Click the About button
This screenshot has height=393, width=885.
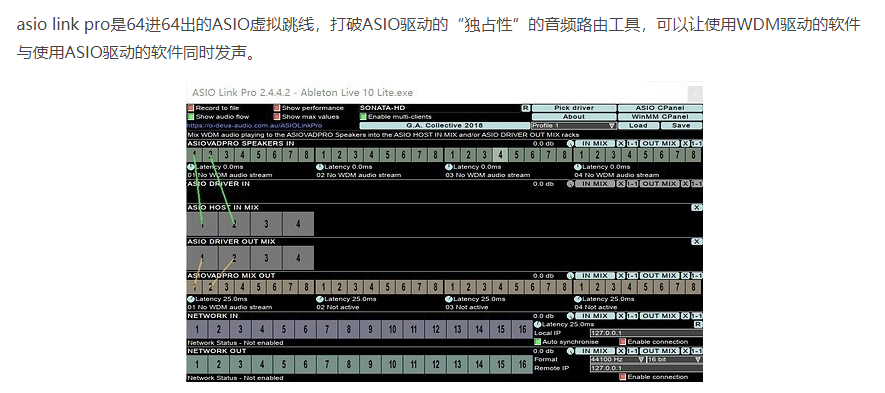pyautogui.click(x=574, y=117)
